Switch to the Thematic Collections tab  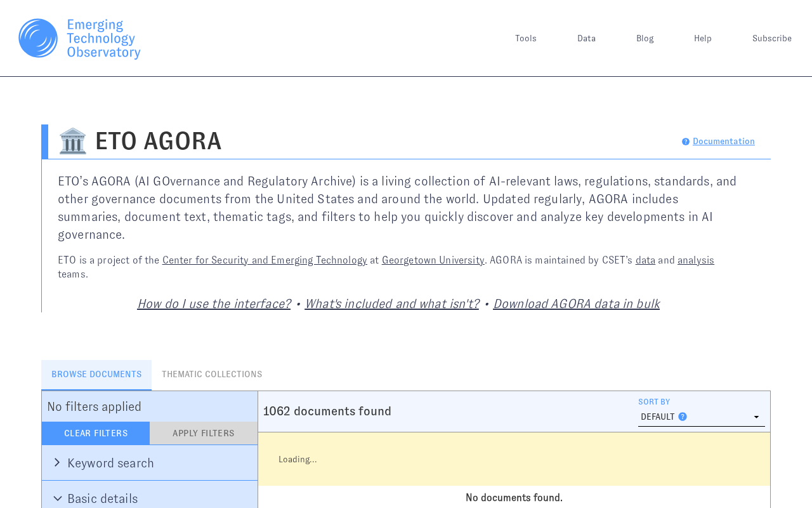(x=212, y=375)
